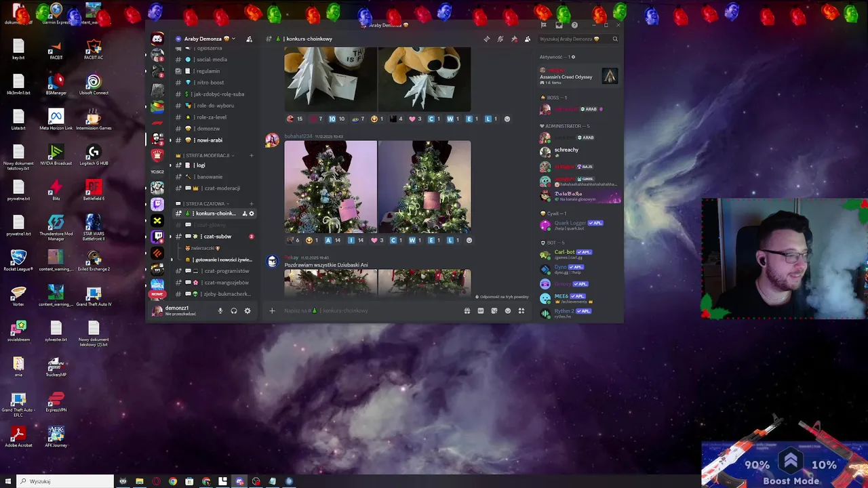Open schreachy in member list

580,151
